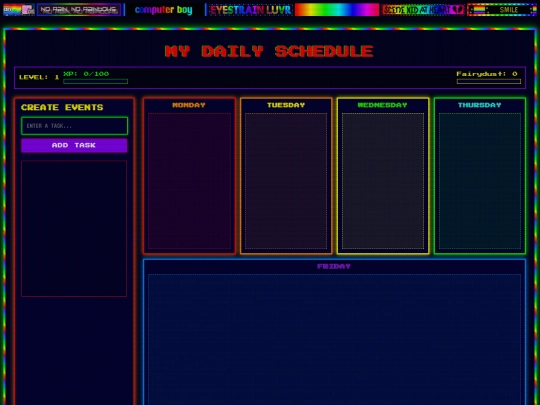
Task: Click the Monday drop zone
Action: [x=189, y=181]
